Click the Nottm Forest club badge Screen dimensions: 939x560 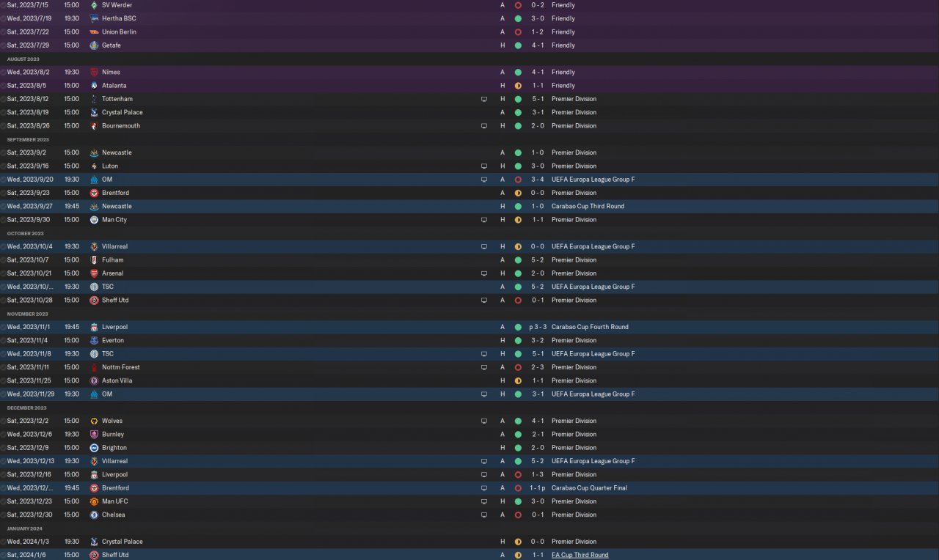click(x=94, y=367)
